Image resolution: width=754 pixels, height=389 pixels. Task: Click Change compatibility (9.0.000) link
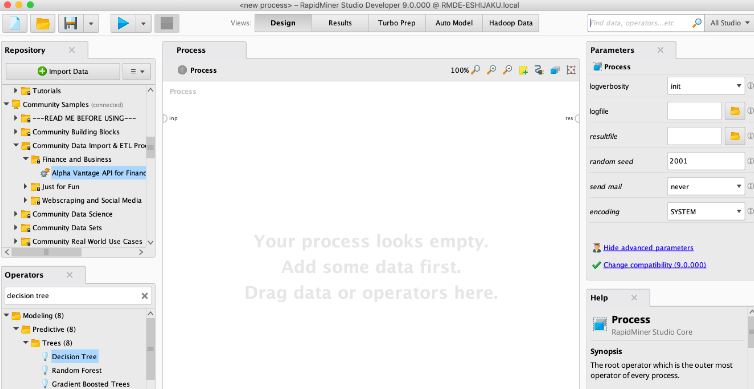[x=654, y=265]
